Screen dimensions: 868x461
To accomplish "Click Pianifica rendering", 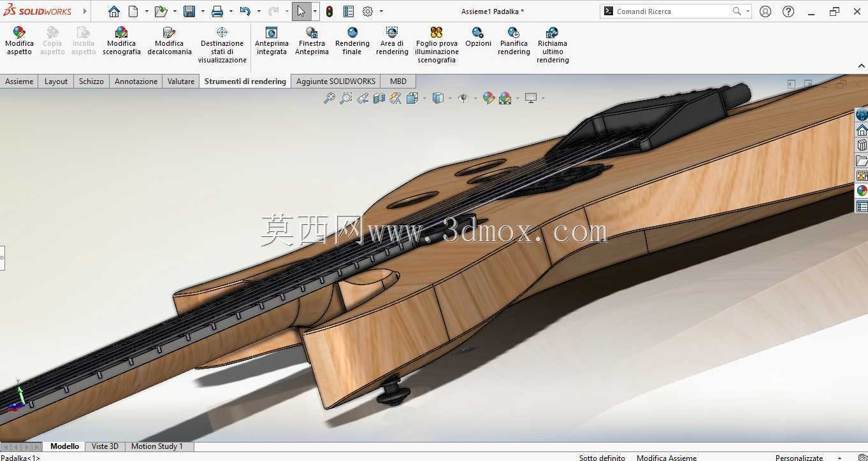I will (514, 41).
